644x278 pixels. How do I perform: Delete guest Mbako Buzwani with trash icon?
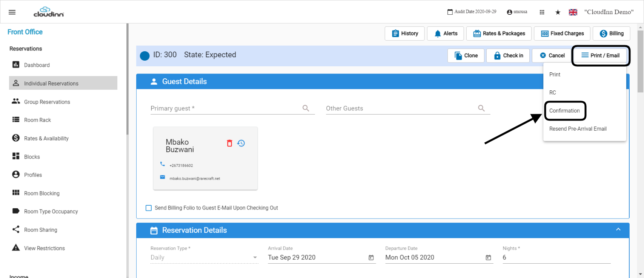(x=229, y=143)
